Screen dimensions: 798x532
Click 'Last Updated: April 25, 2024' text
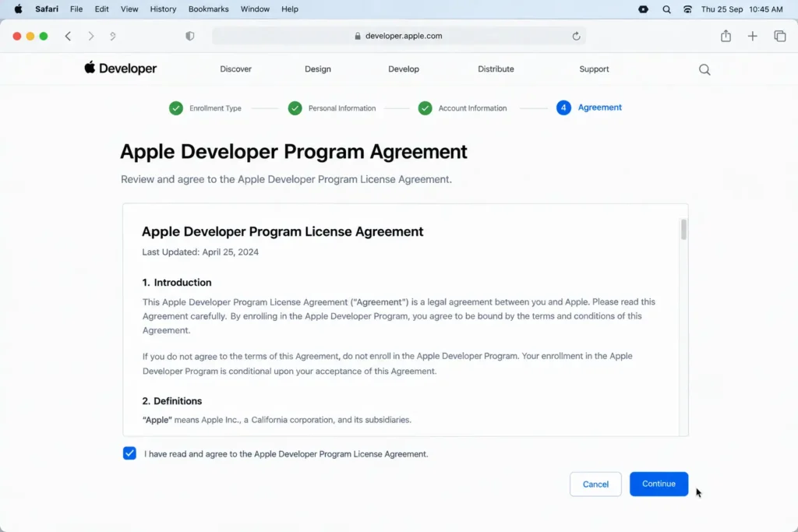[200, 252]
